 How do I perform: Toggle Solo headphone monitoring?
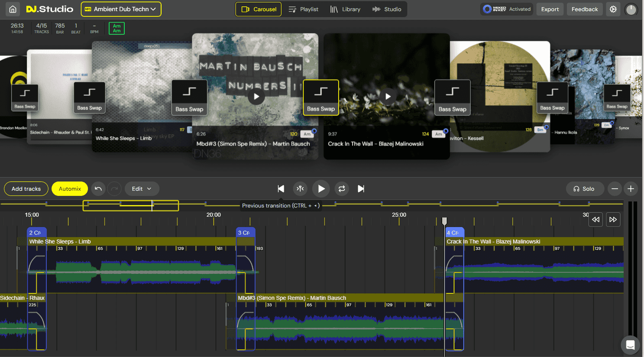584,188
